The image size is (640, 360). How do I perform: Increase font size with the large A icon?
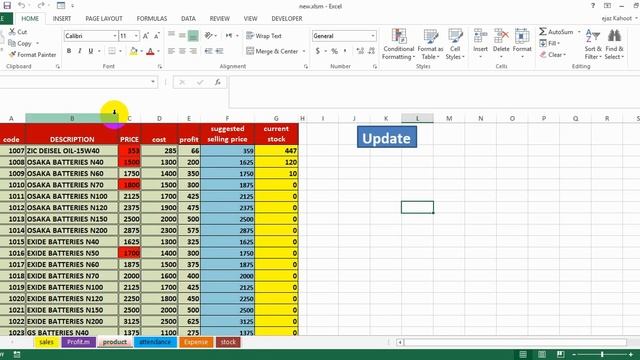coord(146,36)
